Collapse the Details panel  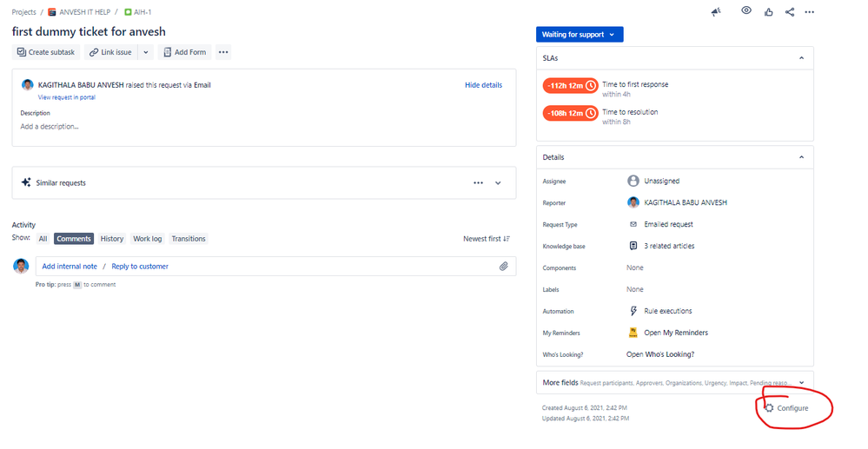pos(801,157)
